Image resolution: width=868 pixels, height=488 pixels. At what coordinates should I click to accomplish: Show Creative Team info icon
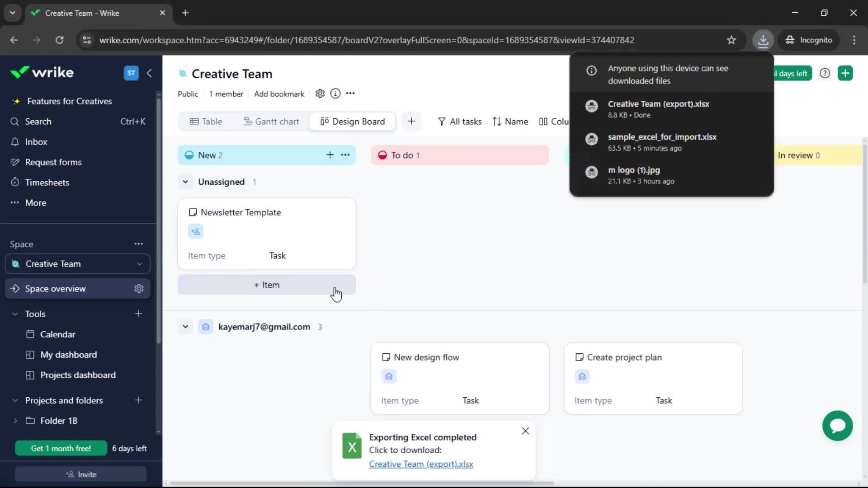(x=335, y=94)
